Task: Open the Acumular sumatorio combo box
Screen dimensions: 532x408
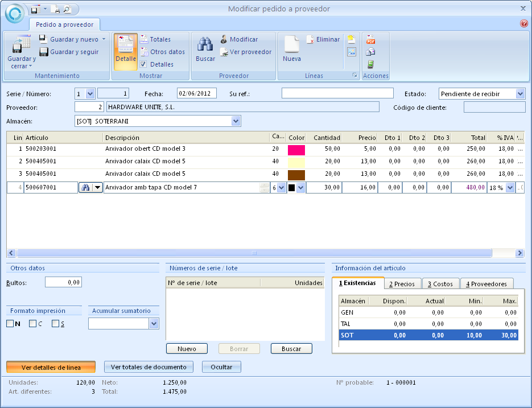Action: (x=154, y=323)
